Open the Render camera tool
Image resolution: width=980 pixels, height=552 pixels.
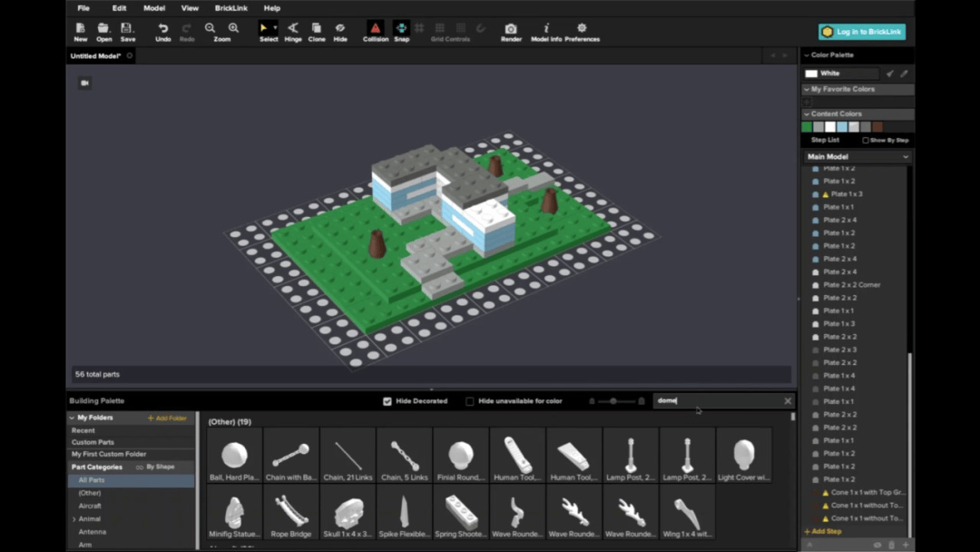tap(511, 32)
